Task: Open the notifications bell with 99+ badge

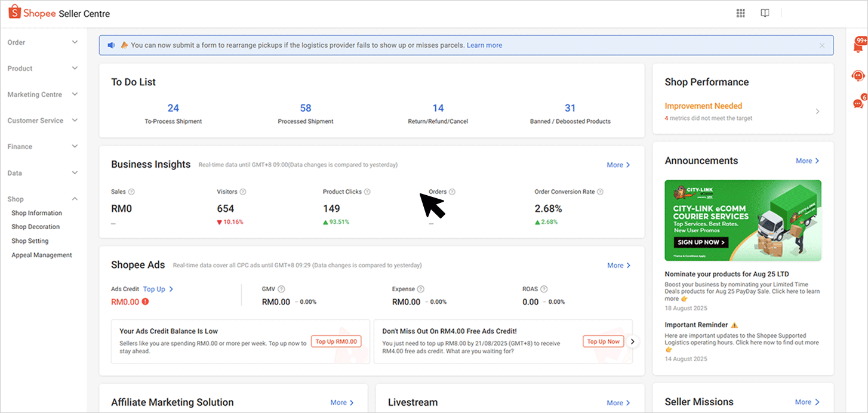Action: [858, 46]
